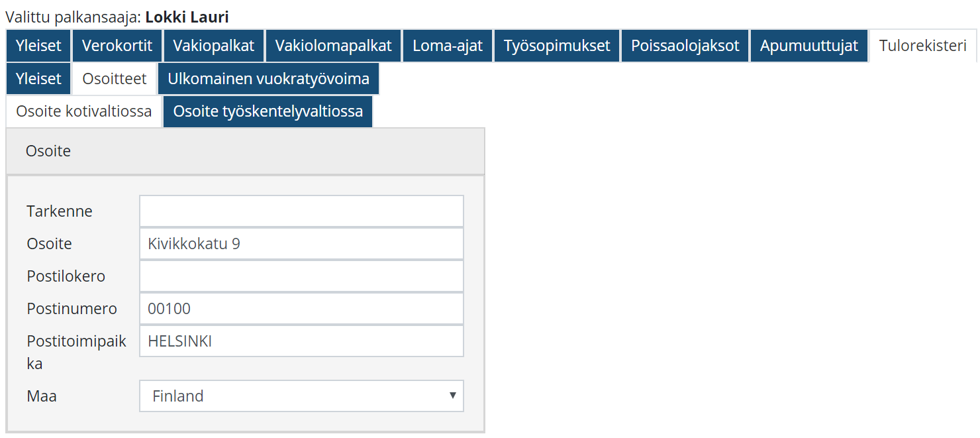Select the Osoite kotivaltiossa tab
Viewport: 980px width, 438px height.
pos(84,111)
